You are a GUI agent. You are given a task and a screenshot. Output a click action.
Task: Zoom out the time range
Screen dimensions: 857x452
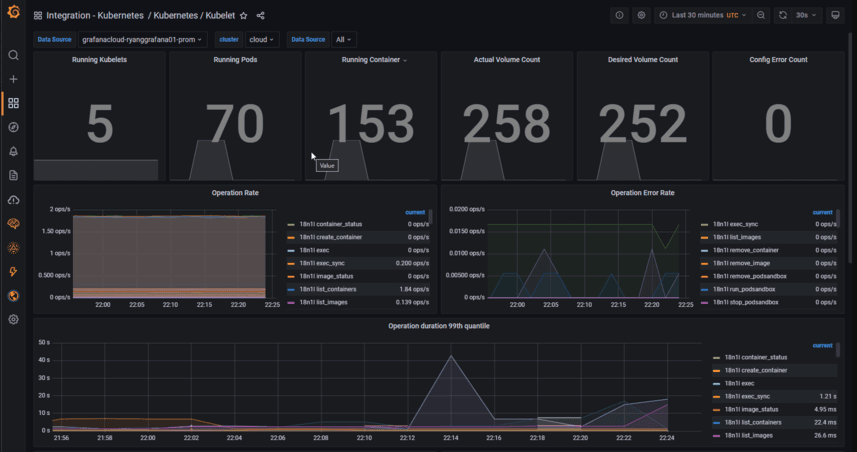(761, 15)
